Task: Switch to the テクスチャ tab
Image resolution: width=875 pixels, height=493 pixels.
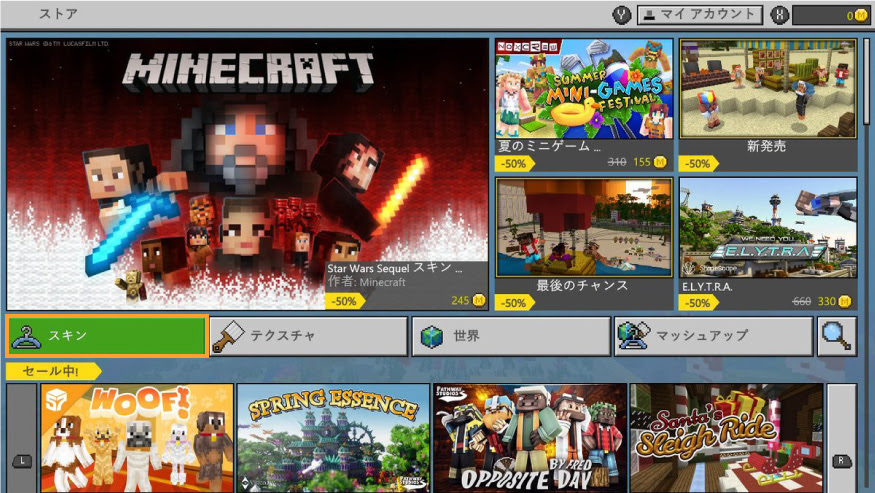Action: [309, 336]
